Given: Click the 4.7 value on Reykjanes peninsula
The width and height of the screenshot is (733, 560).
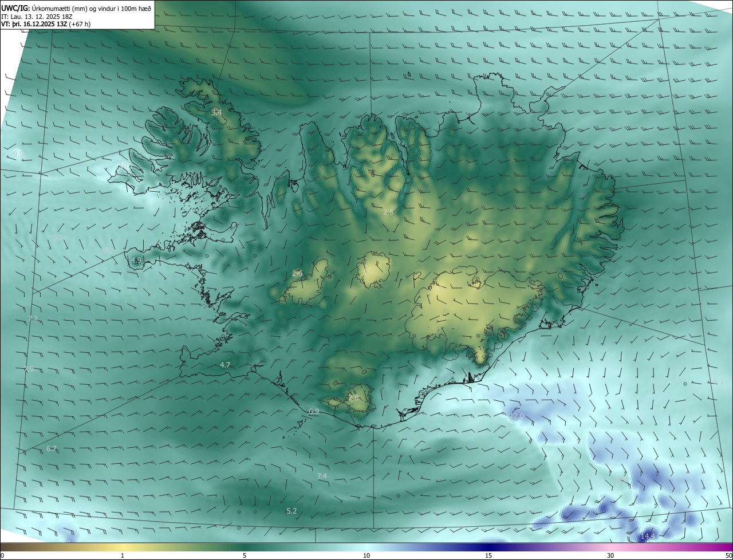Looking at the screenshot, I should pyautogui.click(x=225, y=365).
